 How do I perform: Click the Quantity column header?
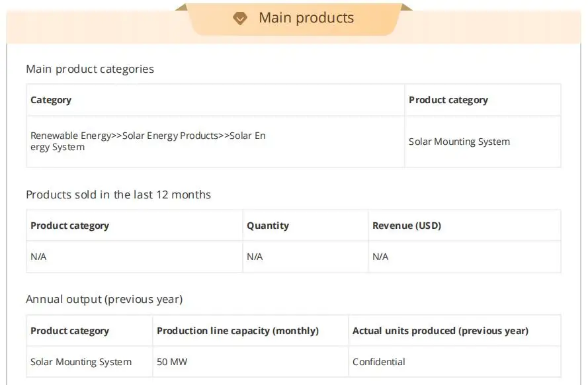point(268,226)
